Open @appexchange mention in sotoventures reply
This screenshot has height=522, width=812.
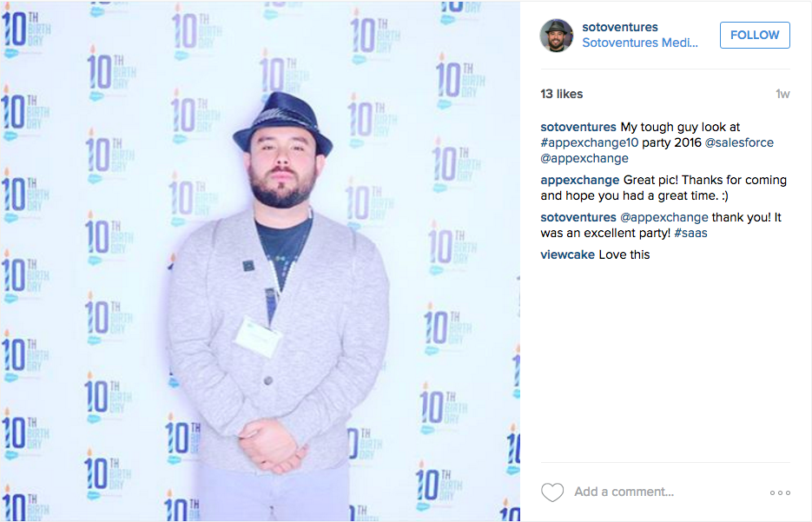[x=663, y=217]
